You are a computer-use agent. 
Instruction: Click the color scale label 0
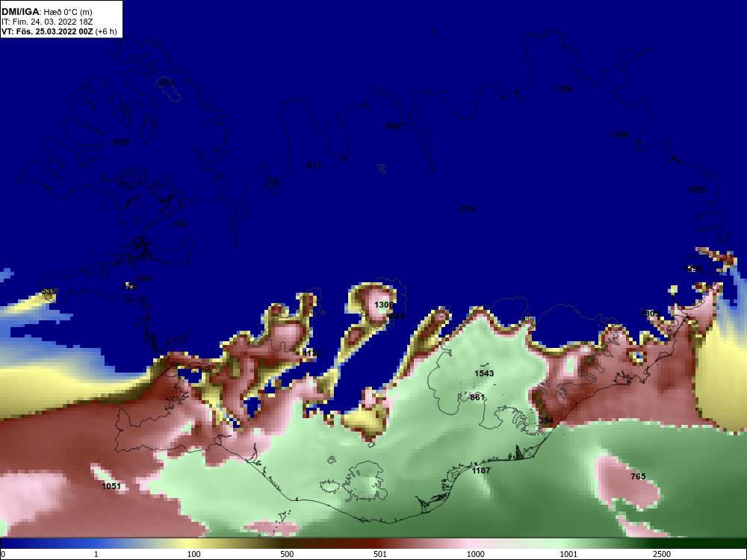pyautogui.click(x=2, y=554)
